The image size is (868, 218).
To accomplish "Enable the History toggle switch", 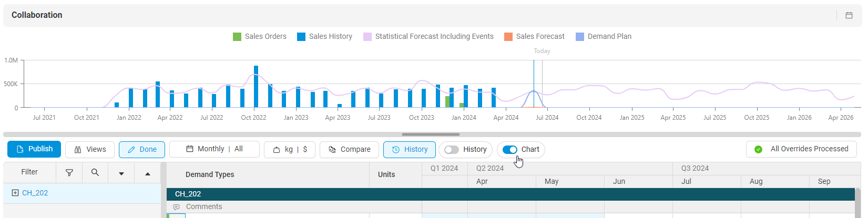I will 452,150.
